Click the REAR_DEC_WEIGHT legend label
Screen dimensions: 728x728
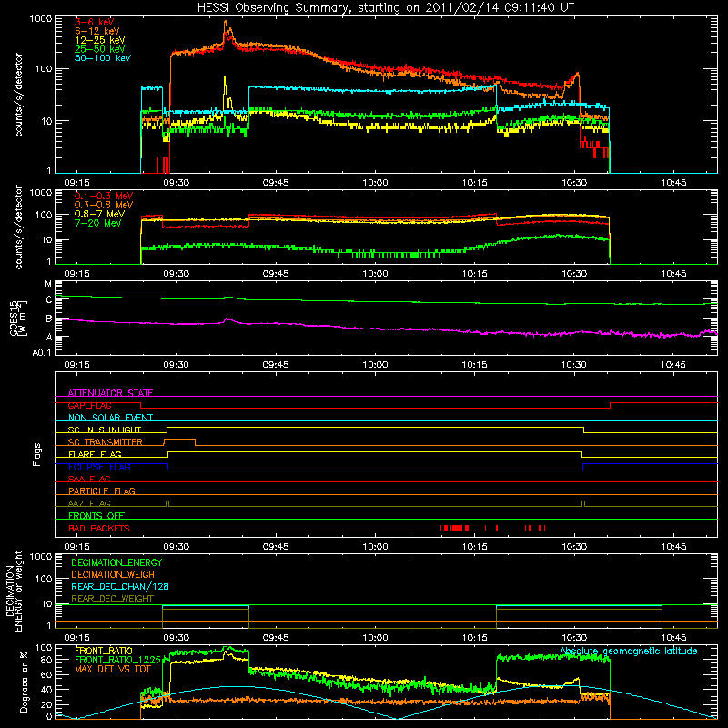(112, 599)
